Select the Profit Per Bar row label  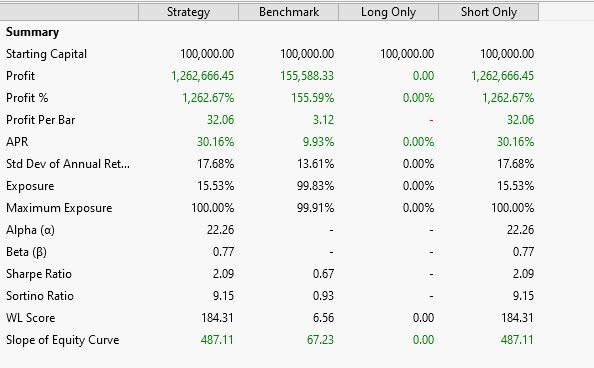[41, 120]
